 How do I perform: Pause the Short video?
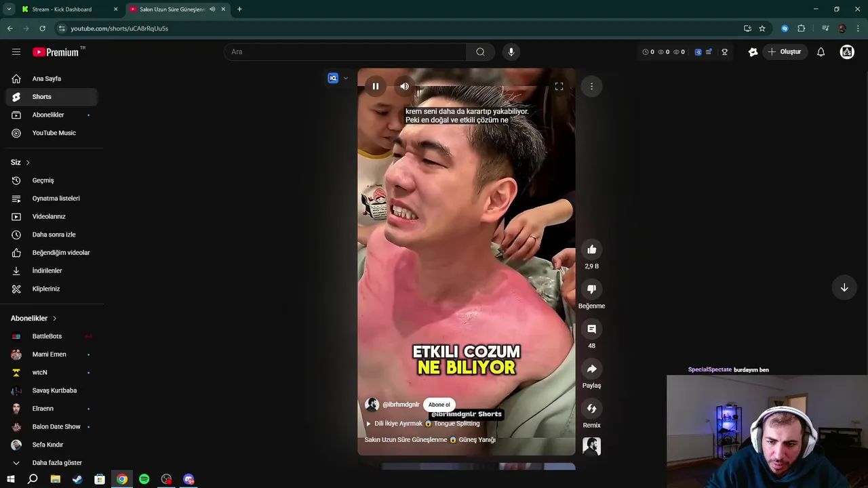375,86
